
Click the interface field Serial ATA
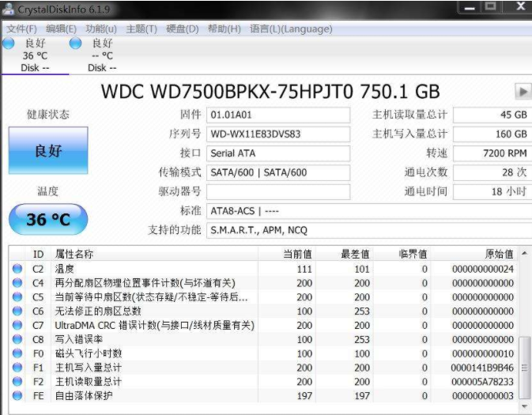coord(278,153)
